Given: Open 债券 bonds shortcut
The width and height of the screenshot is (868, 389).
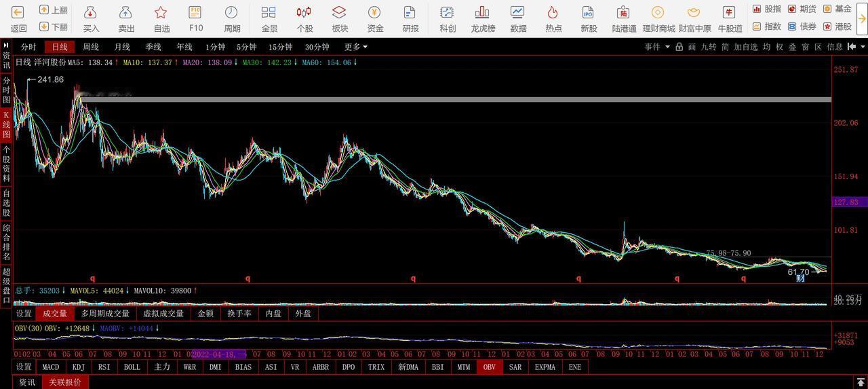Looking at the screenshot, I should point(802,26).
